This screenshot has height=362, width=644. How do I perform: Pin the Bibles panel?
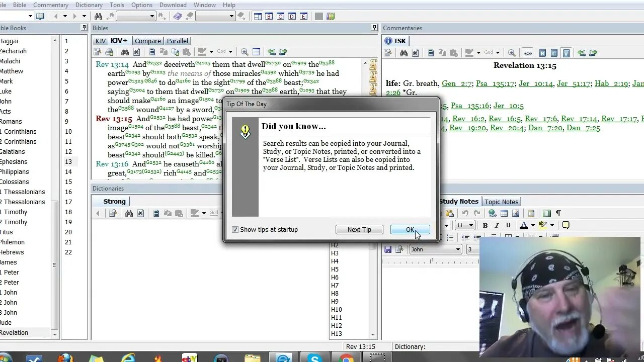374,28
